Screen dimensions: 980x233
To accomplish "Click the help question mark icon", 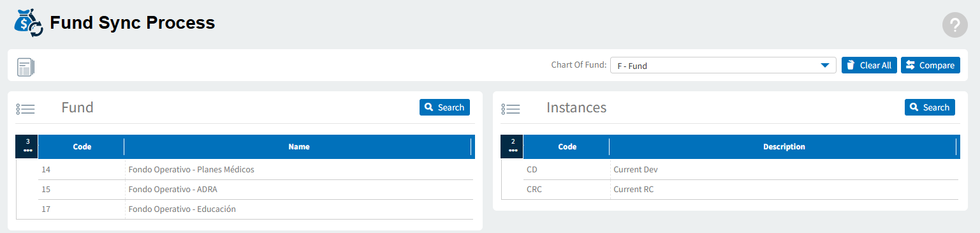I will [x=954, y=25].
